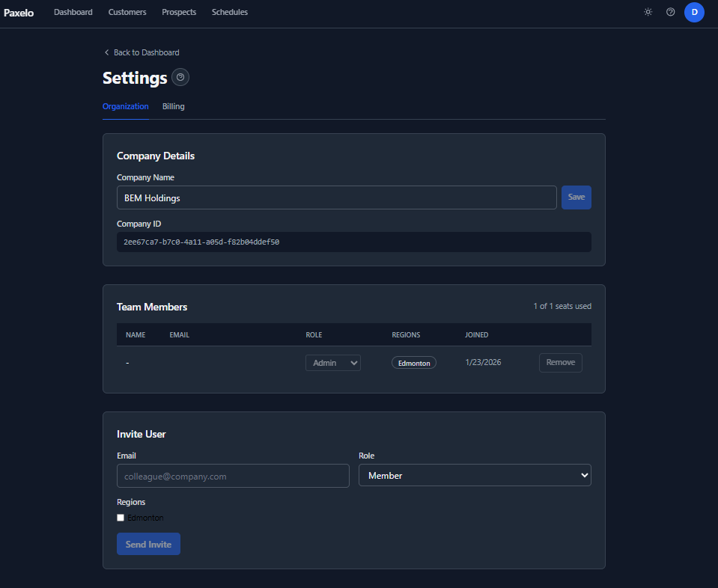
Task: Remove the team member from the table
Action: point(560,363)
